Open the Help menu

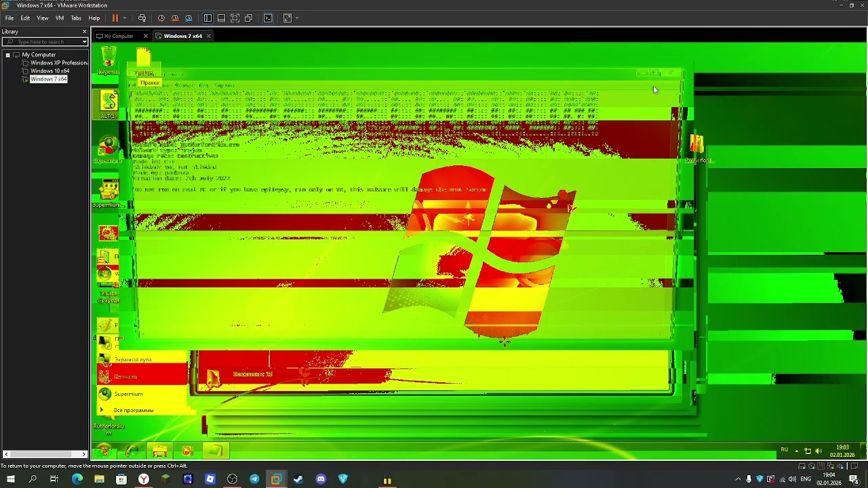point(94,18)
